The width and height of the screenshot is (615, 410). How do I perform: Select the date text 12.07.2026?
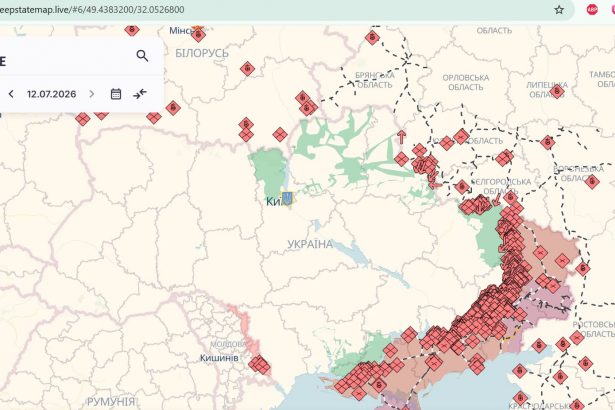51,94
